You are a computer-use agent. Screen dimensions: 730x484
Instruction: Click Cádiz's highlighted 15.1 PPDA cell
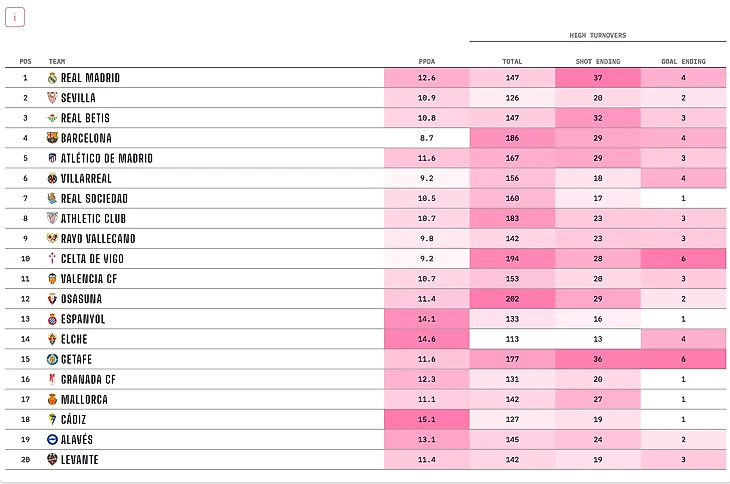point(427,420)
